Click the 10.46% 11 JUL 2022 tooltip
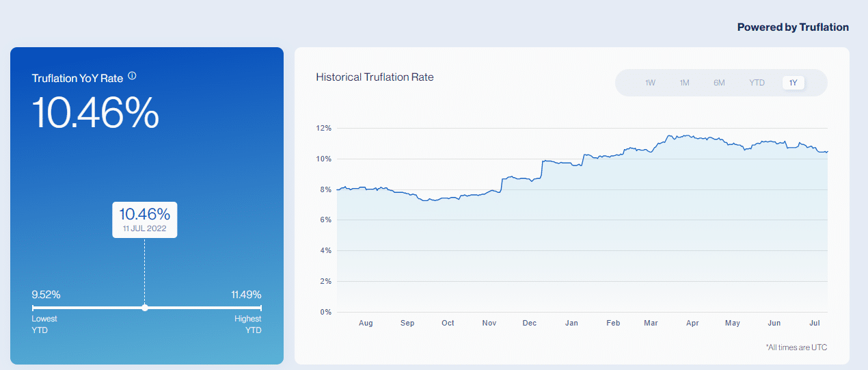The width and height of the screenshot is (868, 370). [145, 220]
